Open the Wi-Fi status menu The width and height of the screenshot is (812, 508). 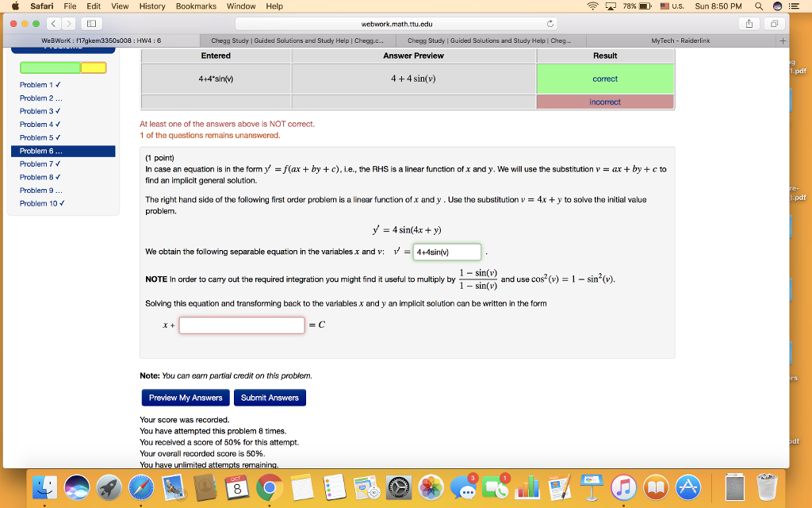(592, 6)
